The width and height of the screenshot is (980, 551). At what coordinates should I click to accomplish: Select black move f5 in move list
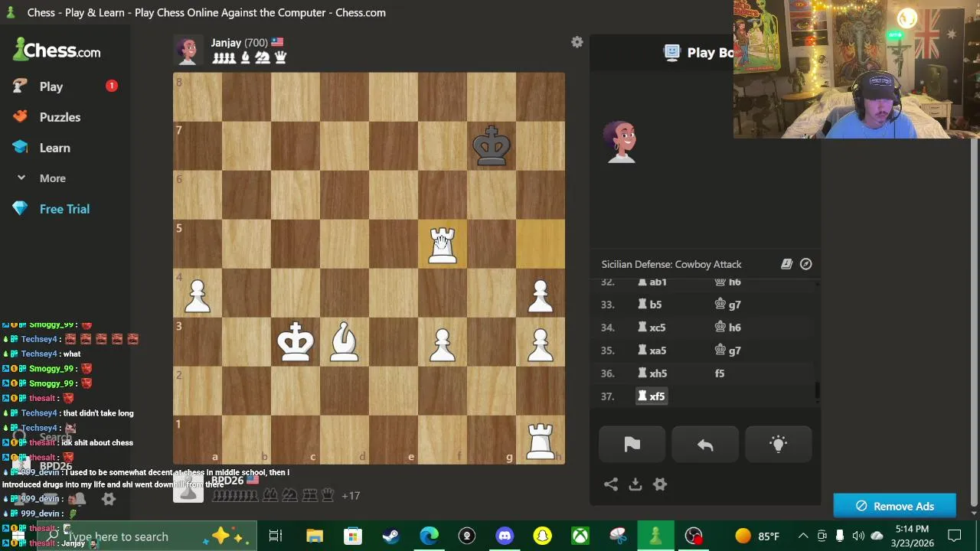[x=720, y=373]
